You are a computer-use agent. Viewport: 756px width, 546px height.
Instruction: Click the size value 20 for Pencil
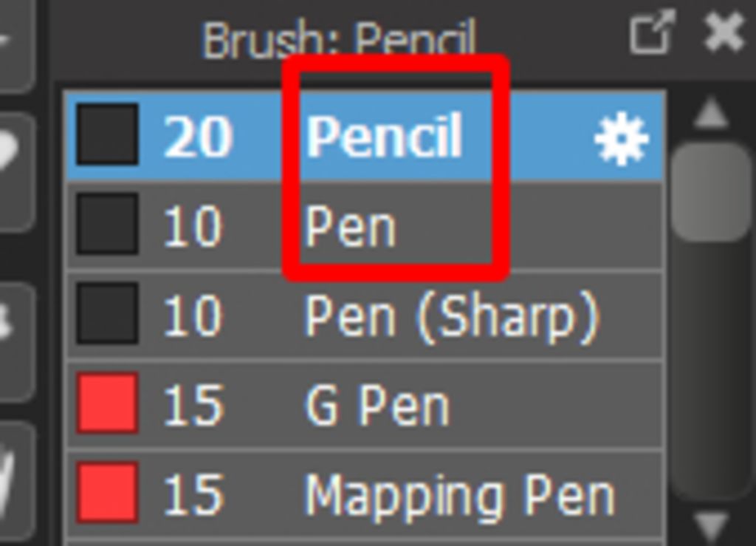[x=197, y=137]
